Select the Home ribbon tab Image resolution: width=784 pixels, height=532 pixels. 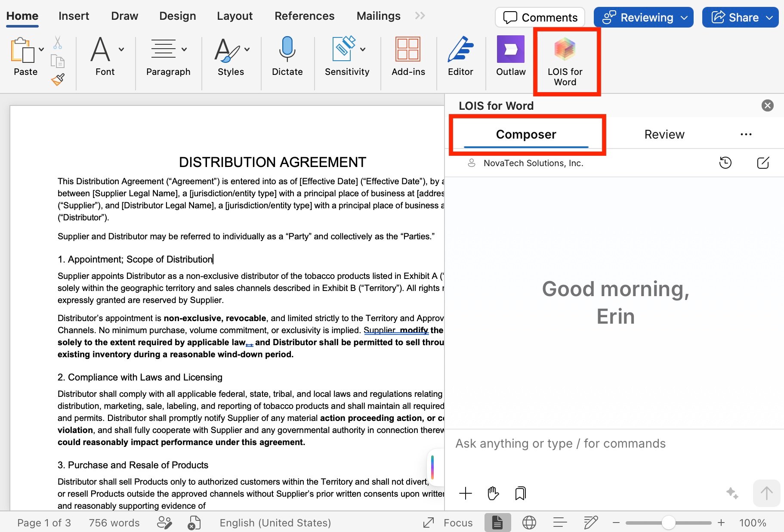22,16
